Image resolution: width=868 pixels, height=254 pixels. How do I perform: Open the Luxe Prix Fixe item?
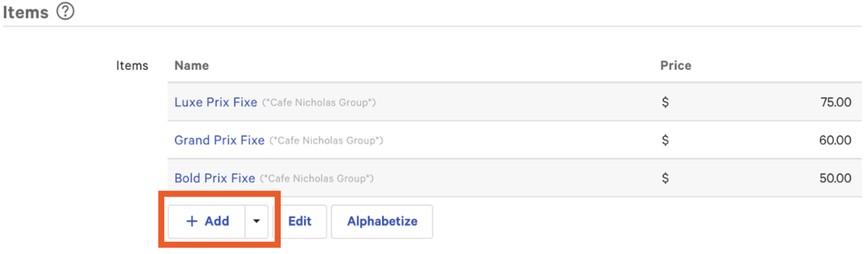pyautogui.click(x=216, y=102)
